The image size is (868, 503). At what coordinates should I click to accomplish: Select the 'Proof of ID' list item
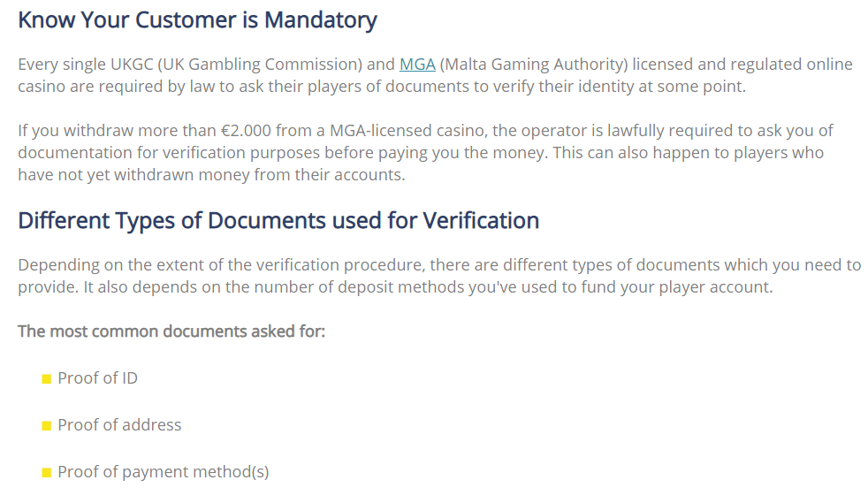pos(97,378)
